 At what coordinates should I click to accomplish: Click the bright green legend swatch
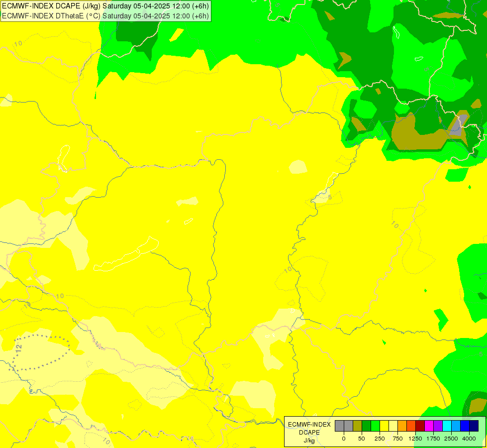pyautogui.click(x=375, y=426)
